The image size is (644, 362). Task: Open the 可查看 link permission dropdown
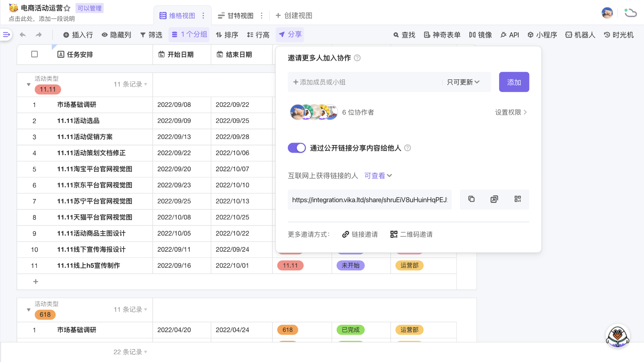pyautogui.click(x=378, y=176)
